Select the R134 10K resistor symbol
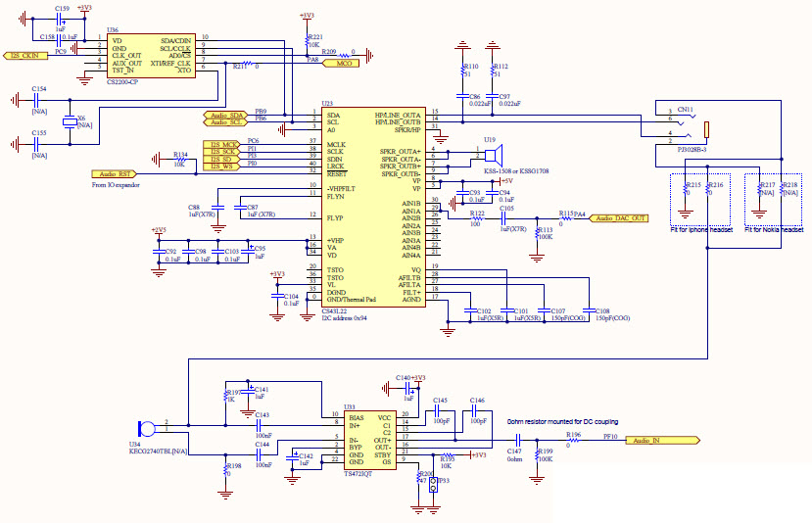The width and height of the screenshot is (812, 523). click(x=180, y=159)
